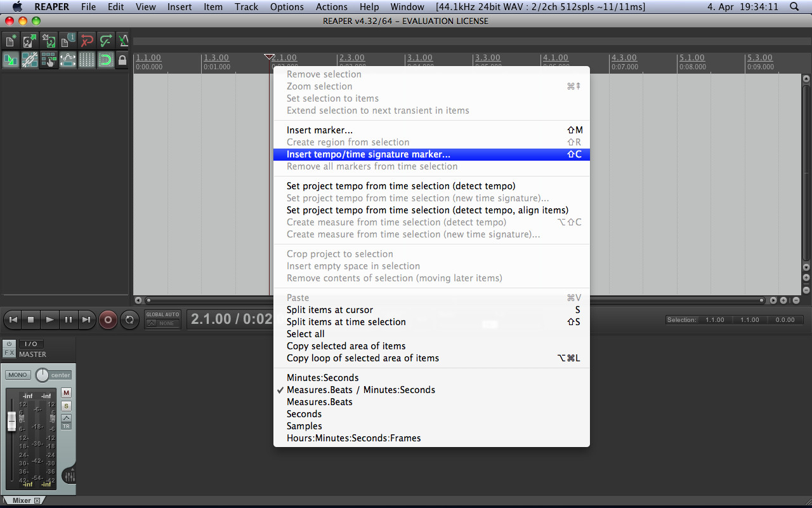Viewport: 812px width, 508px height.
Task: Click the New Project toolbar icon
Action: 11,41
